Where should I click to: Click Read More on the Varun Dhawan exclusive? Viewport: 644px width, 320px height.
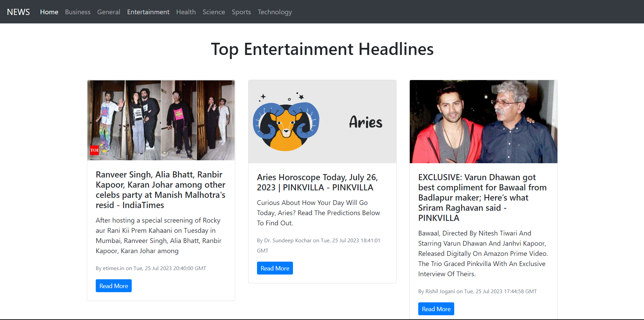tap(436, 308)
